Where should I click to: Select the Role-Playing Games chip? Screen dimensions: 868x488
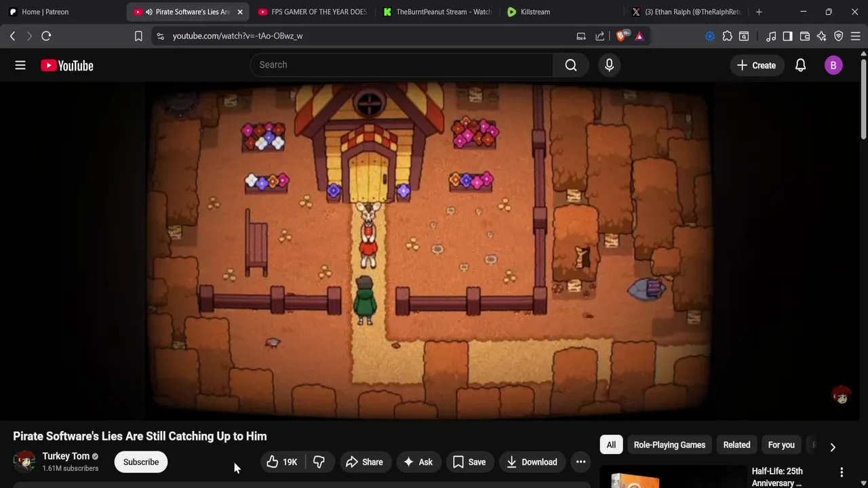point(669,445)
